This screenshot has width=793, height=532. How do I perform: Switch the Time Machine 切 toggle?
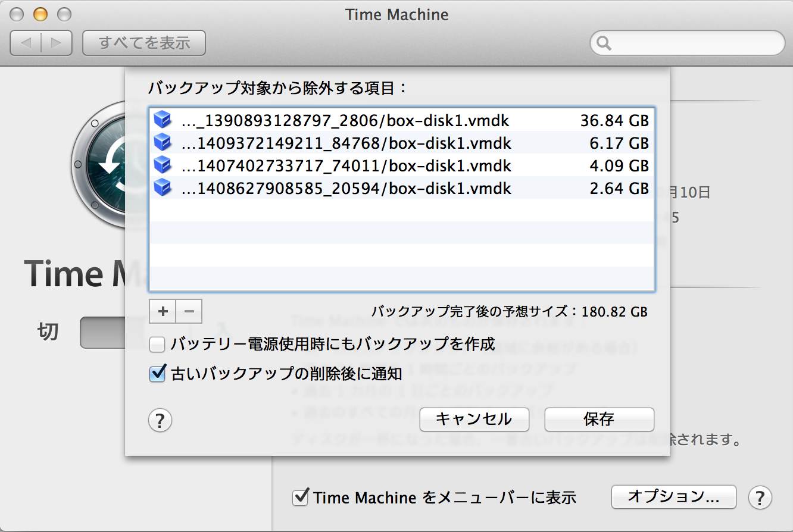102,332
